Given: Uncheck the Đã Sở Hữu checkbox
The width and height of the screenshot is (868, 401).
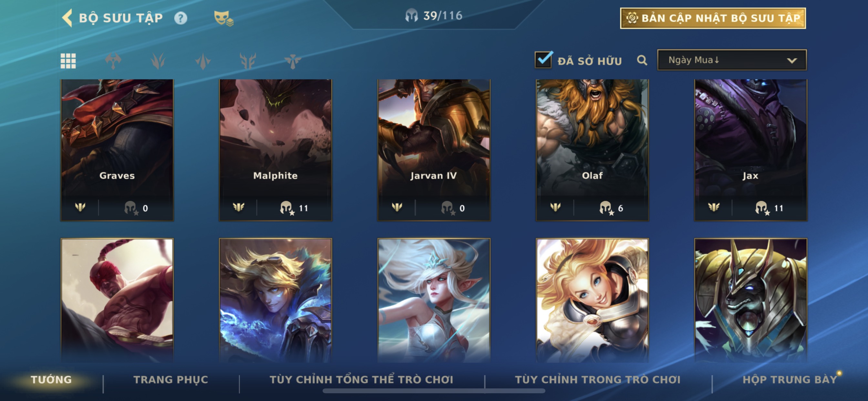Looking at the screenshot, I should (x=543, y=60).
